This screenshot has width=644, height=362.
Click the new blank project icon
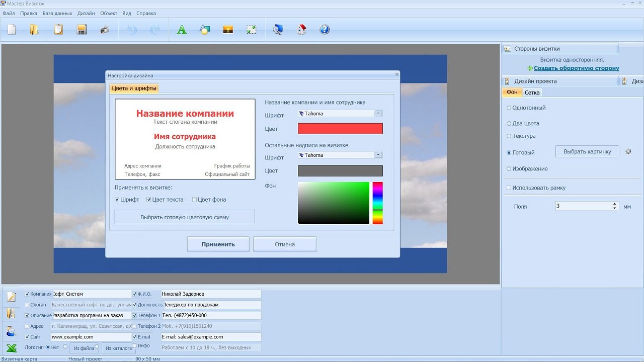pyautogui.click(x=12, y=30)
